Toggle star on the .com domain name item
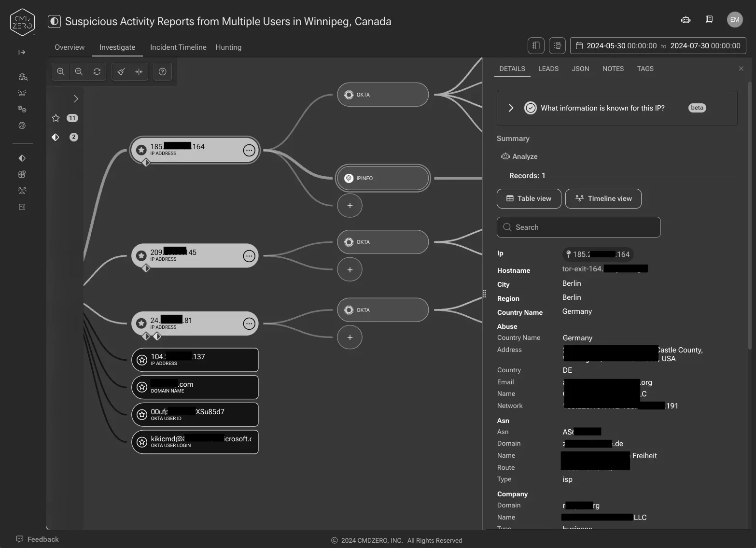This screenshot has height=548, width=756. [142, 387]
